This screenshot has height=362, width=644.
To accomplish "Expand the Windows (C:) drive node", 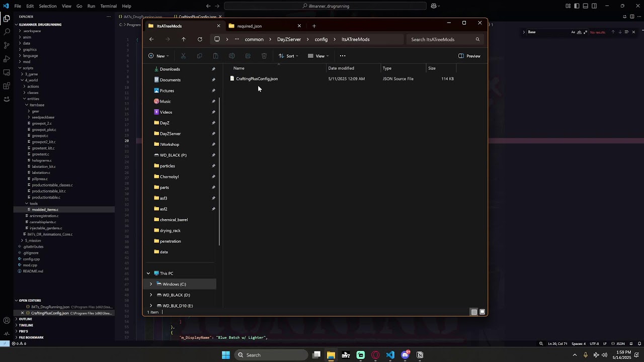I will click(151, 284).
